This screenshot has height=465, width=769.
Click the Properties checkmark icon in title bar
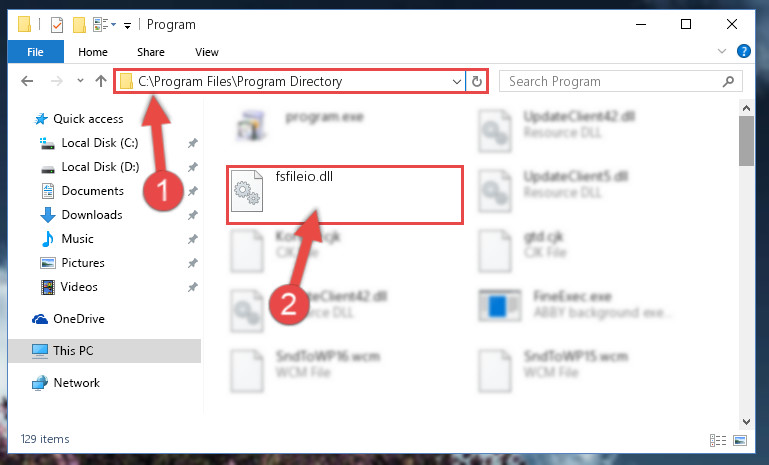point(57,25)
